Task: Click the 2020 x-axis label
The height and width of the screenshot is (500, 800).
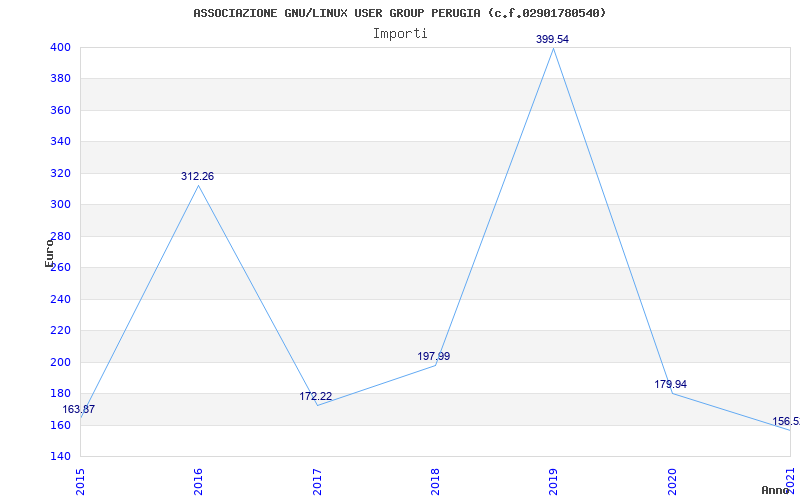Action: click(672, 482)
